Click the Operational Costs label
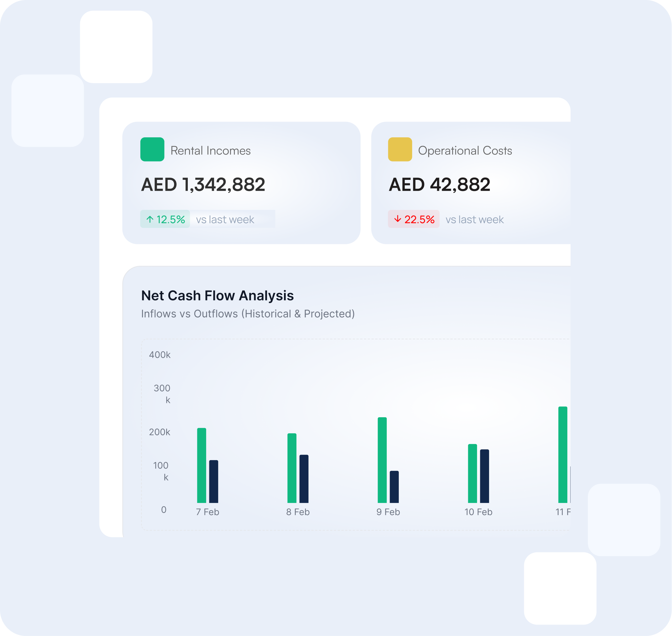 click(465, 150)
